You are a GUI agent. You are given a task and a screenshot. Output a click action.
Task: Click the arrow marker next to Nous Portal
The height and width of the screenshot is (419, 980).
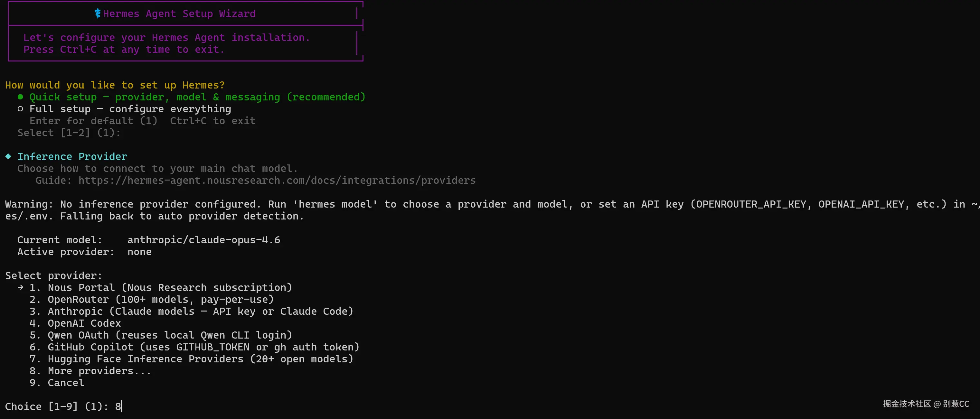point(21,287)
